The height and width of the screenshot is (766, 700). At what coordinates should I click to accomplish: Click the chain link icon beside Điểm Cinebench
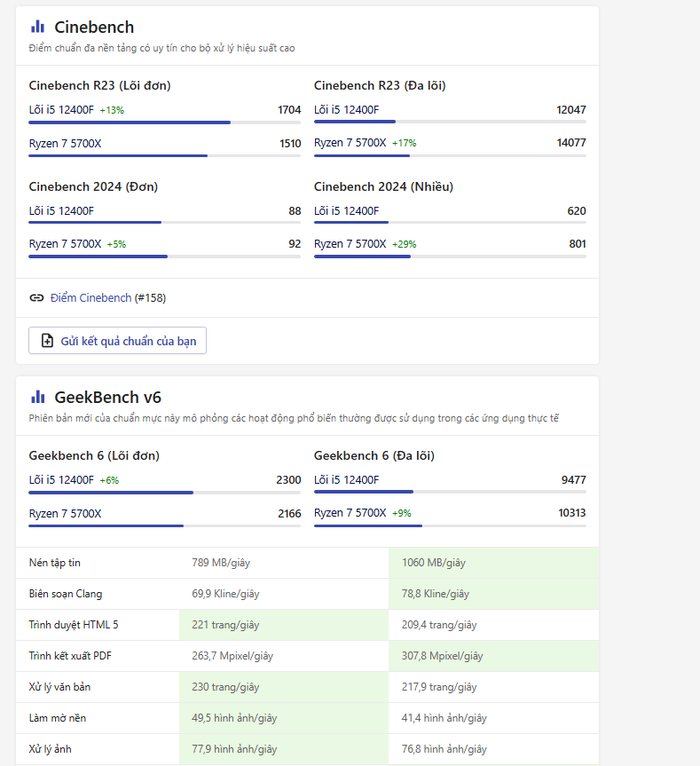pyautogui.click(x=36, y=298)
